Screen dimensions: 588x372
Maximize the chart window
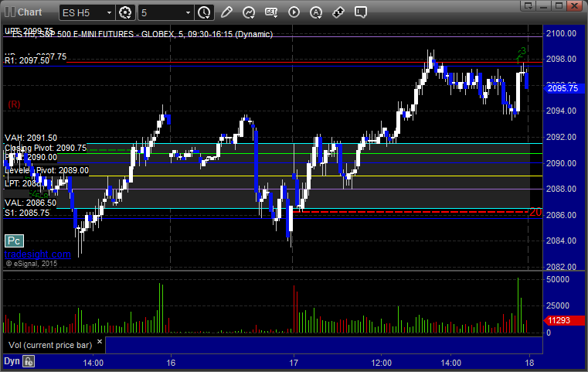point(559,5)
